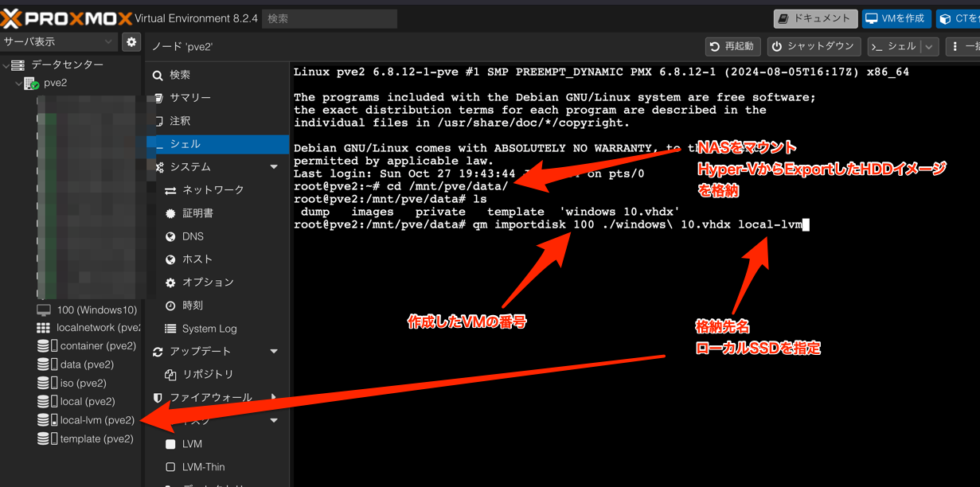Click the ドキュメント button
Screen dimensions: 980x487
click(815, 18)
